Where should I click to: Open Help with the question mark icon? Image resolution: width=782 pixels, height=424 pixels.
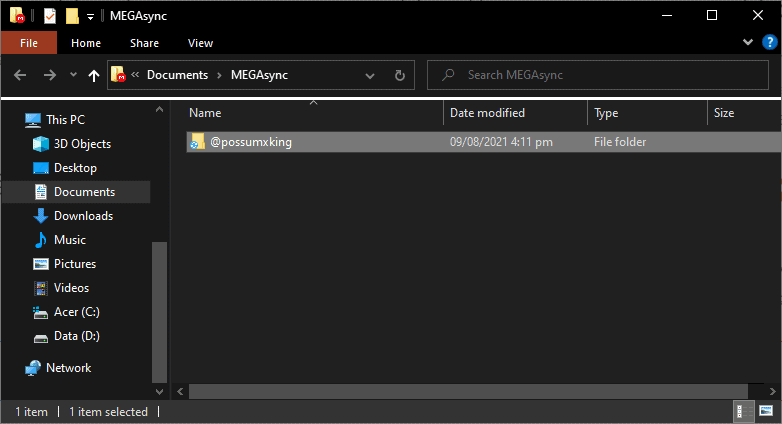(770, 42)
